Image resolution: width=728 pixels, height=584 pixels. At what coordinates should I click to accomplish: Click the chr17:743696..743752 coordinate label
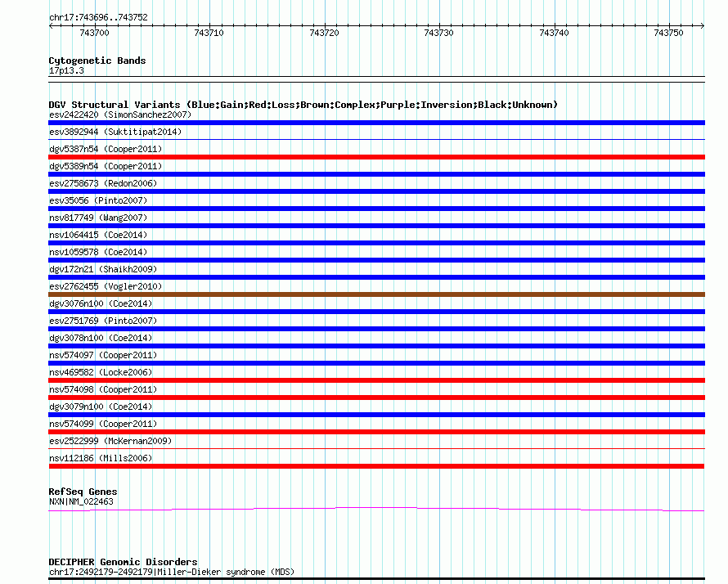pos(98,17)
